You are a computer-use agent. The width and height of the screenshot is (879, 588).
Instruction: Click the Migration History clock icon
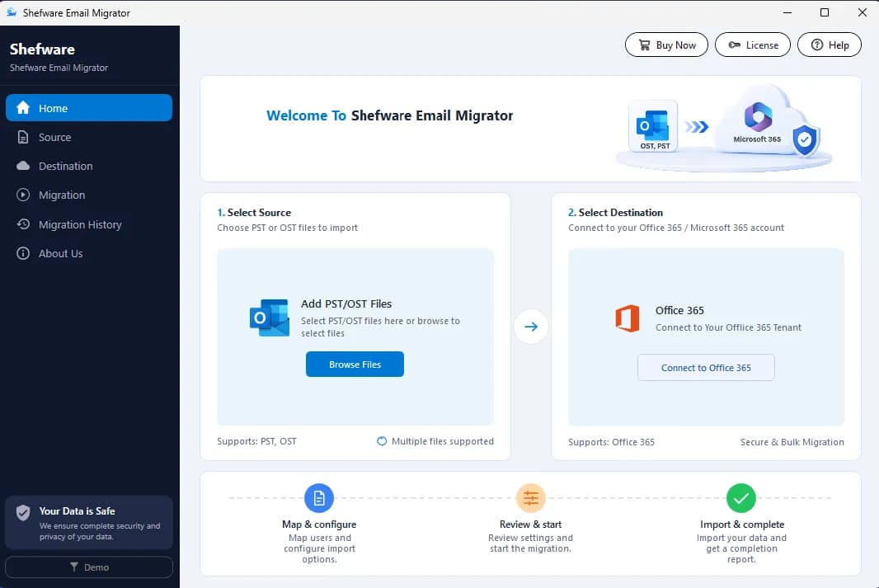pos(23,224)
